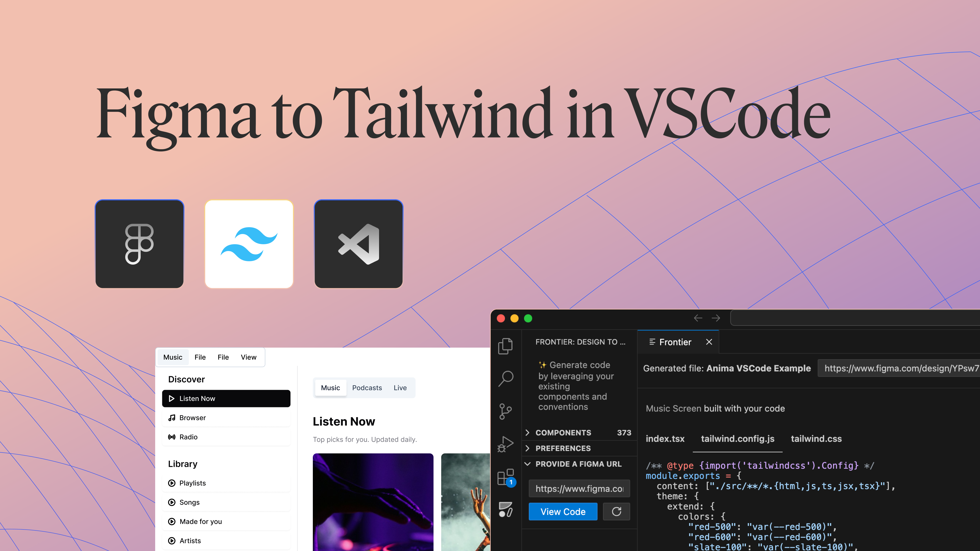Click the Figma application icon
Viewport: 980px width, 551px height.
pos(139,244)
